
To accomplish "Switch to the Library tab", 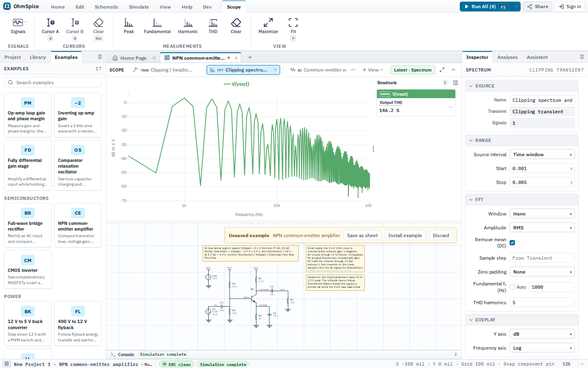I will click(x=38, y=57).
